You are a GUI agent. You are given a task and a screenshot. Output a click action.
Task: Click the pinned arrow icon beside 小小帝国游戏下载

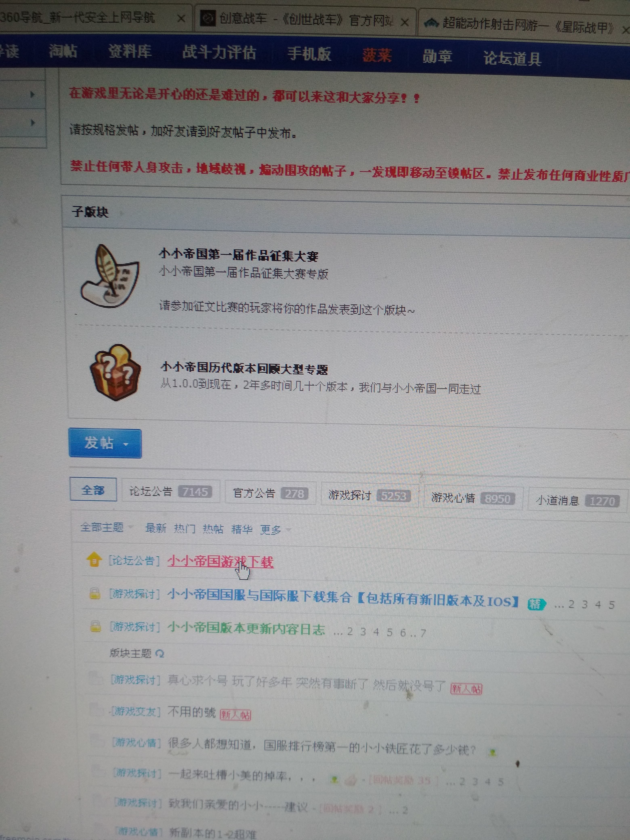[x=94, y=560]
